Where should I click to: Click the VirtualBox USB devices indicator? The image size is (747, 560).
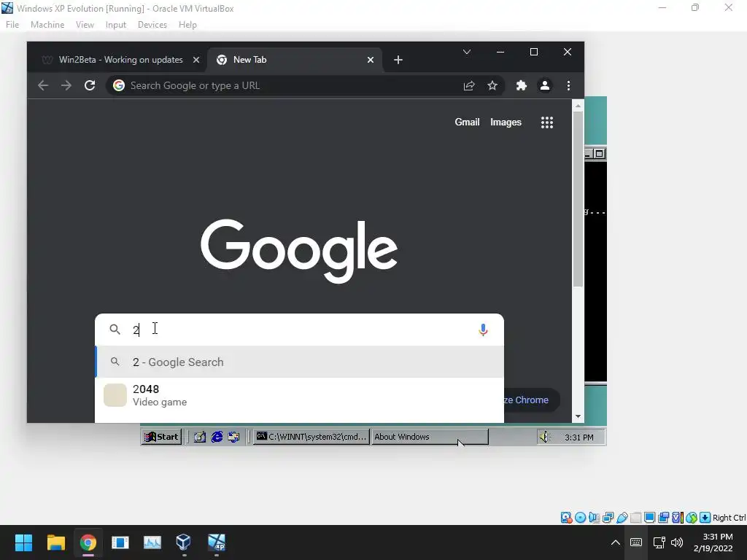click(622, 518)
